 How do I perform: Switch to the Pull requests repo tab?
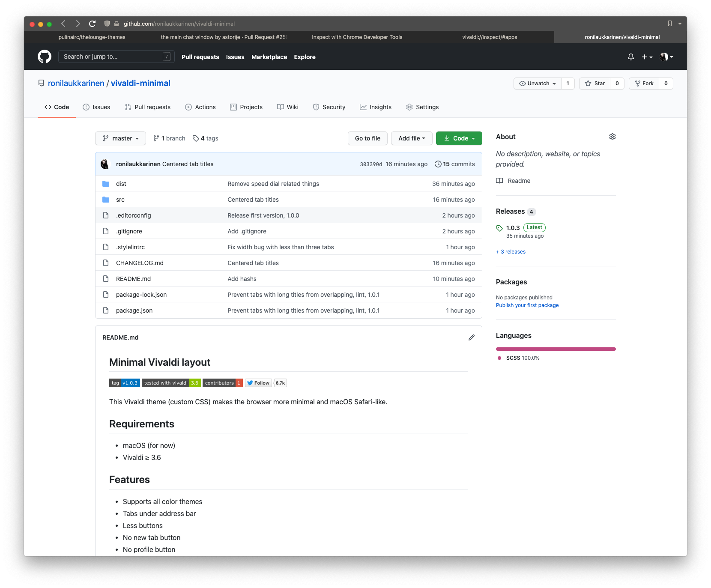point(148,107)
